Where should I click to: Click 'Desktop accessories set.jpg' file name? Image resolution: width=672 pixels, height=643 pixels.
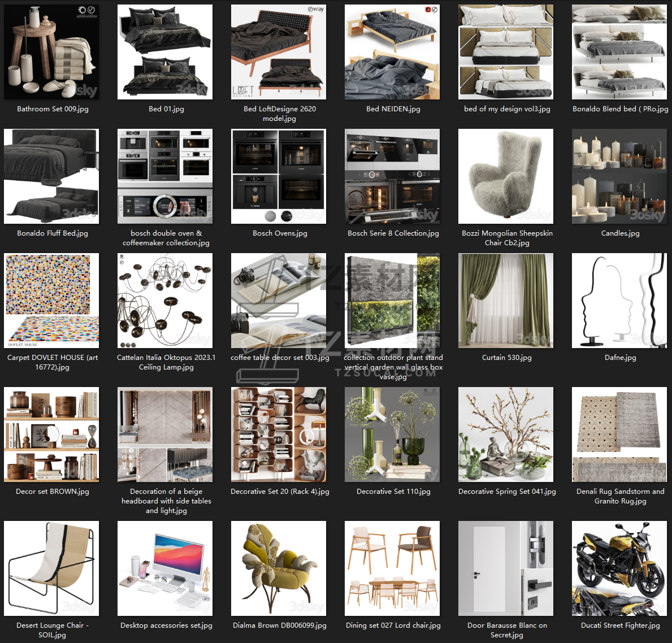(166, 625)
